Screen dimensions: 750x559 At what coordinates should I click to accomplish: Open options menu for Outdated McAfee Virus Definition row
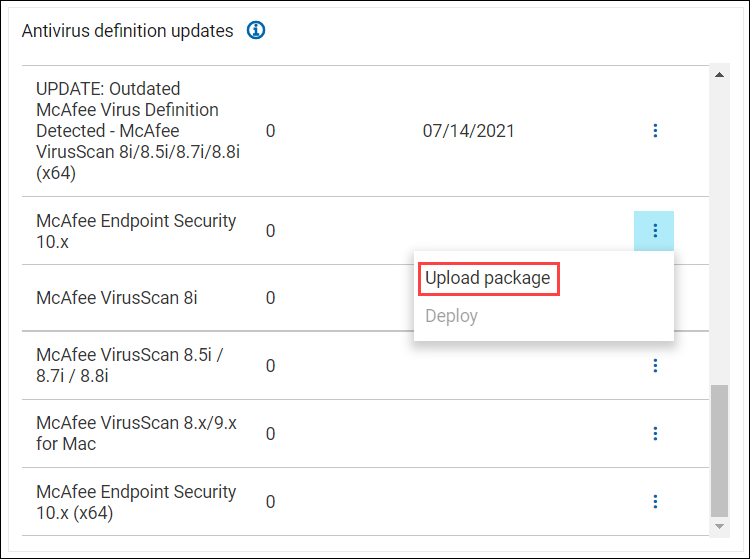click(x=655, y=131)
